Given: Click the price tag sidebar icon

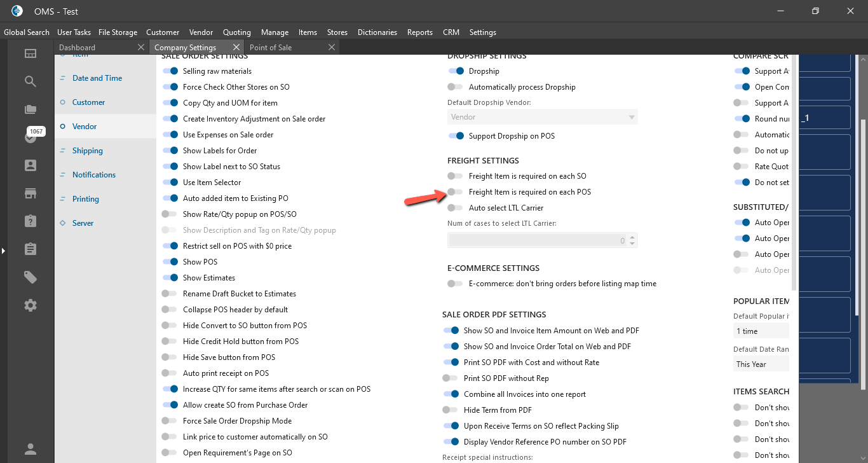Looking at the screenshot, I should (31, 277).
